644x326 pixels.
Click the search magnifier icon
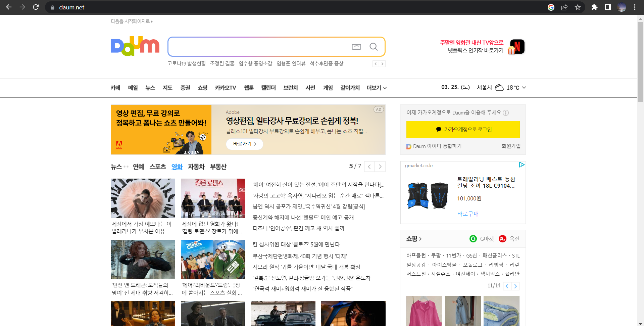373,47
